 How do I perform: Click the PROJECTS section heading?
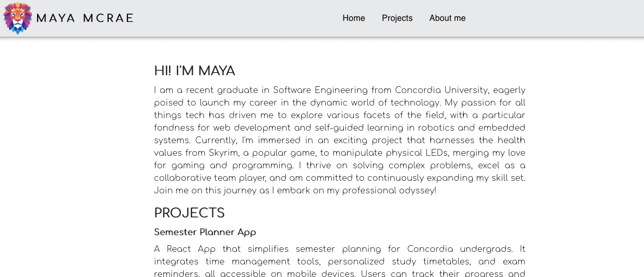click(189, 213)
